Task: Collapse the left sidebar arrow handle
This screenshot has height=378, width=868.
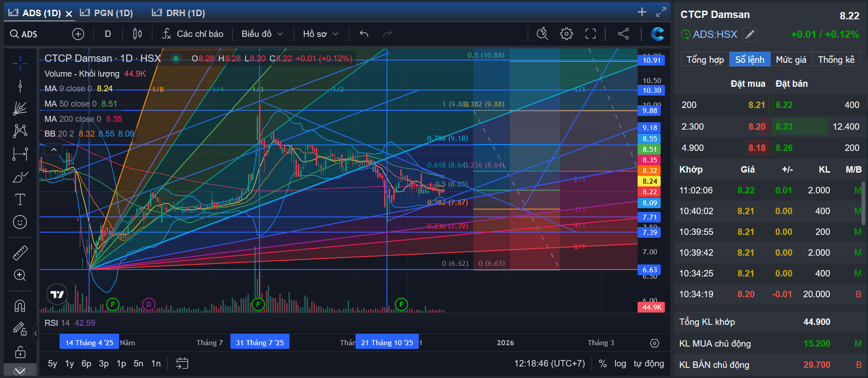Action: click(36, 333)
